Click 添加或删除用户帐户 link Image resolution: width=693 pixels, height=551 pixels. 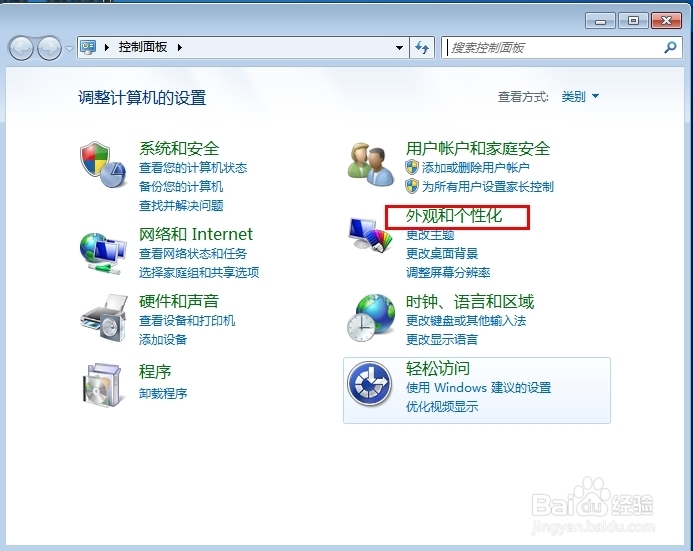tap(476, 167)
